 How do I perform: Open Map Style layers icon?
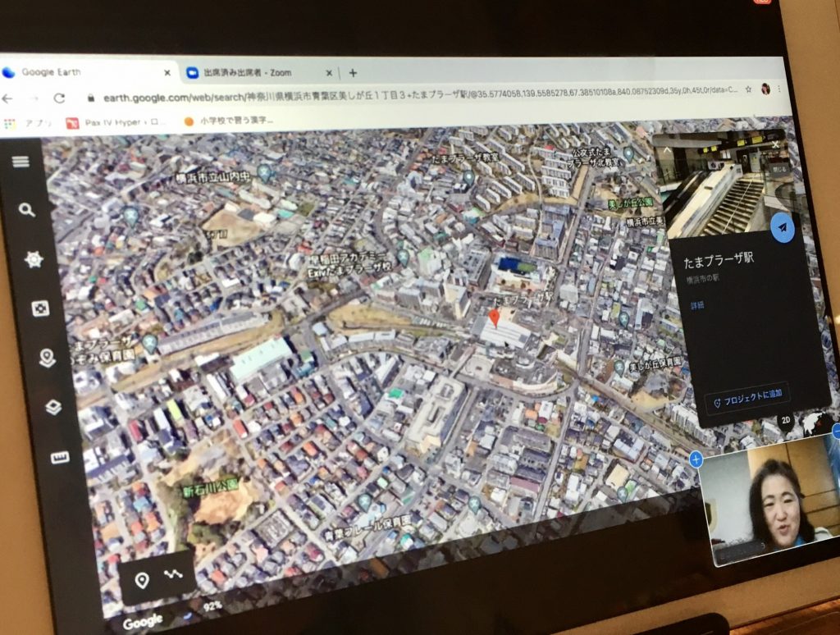(53, 407)
